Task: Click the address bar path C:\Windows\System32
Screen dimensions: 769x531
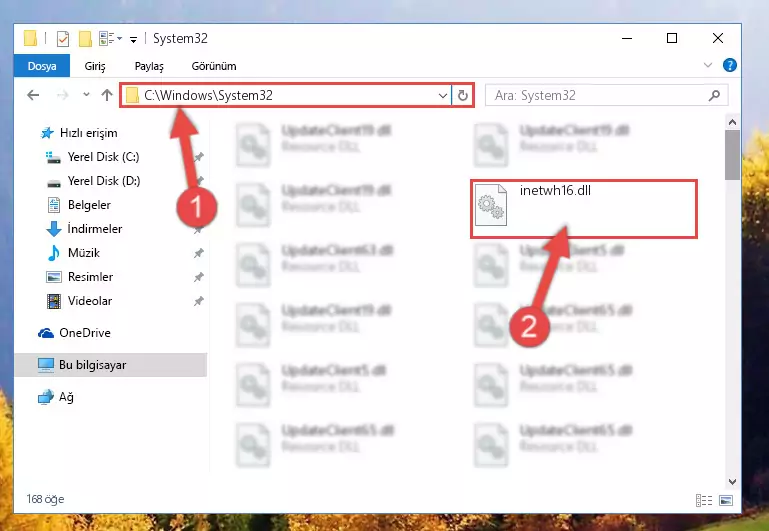Action: point(208,95)
